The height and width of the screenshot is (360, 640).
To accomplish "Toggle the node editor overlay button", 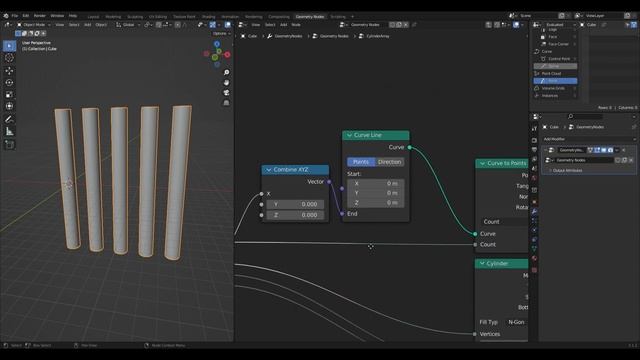I will pos(516,25).
